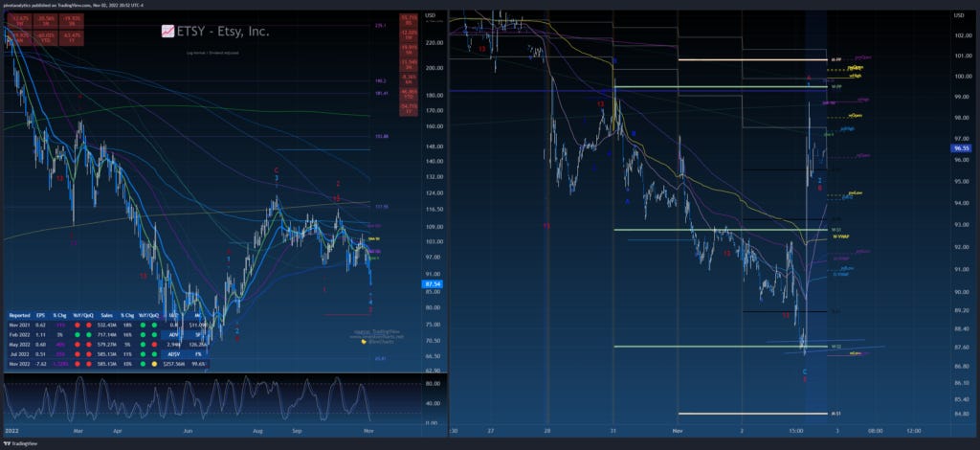980x450 pixels.
Task: Select the Nov 2021 earnings row
Action: tap(109, 325)
